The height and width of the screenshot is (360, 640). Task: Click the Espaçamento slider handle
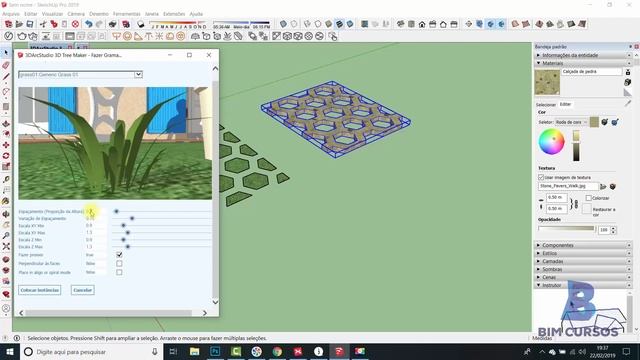[116, 211]
